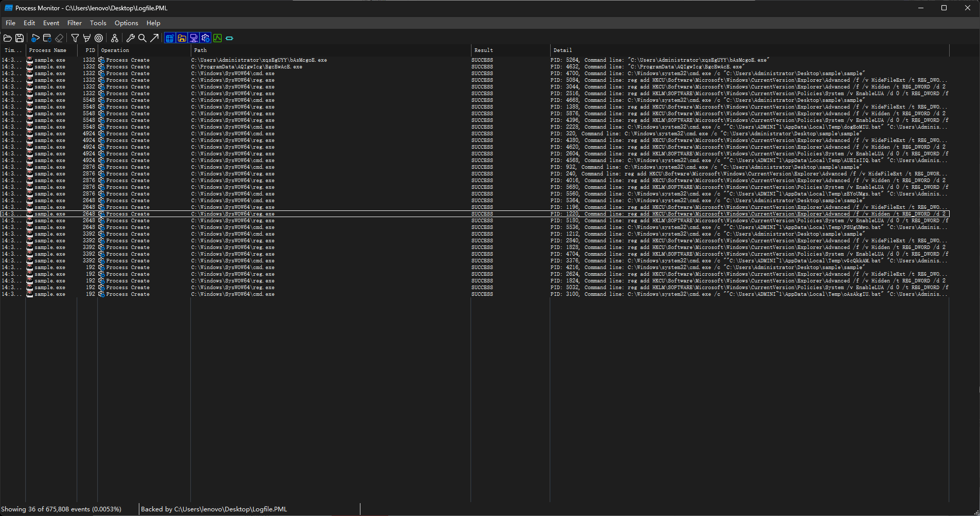Screen dimensions: 980x516
Task: Click the Process Name column header
Action: point(51,50)
